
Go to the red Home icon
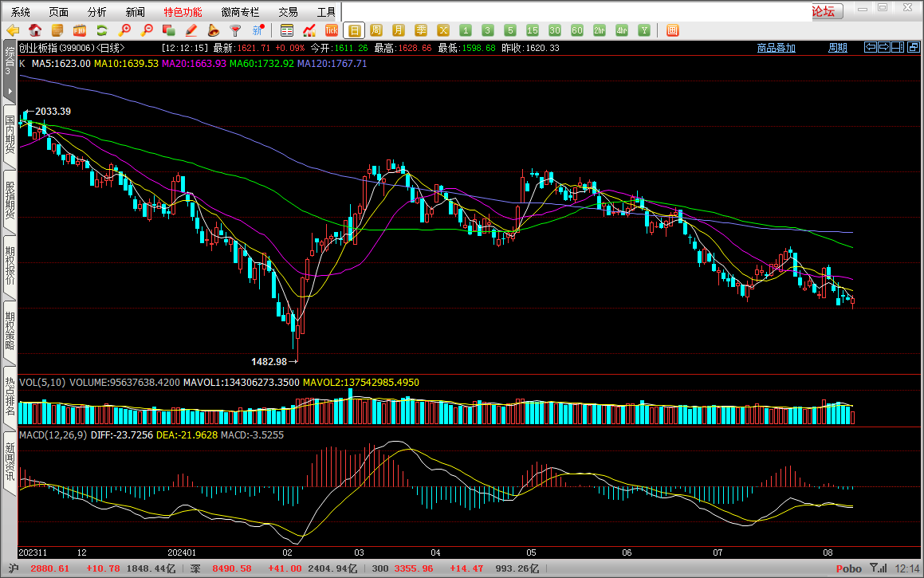tap(35, 30)
